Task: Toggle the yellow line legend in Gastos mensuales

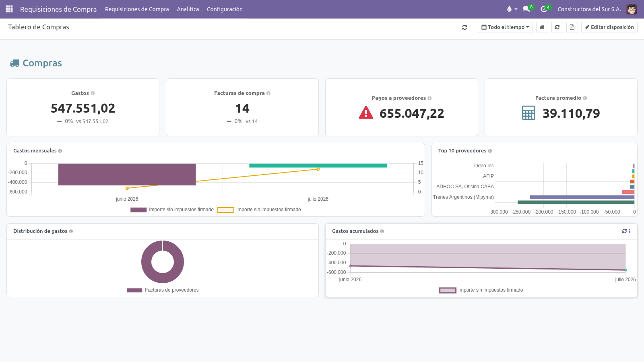Action: pos(226,210)
